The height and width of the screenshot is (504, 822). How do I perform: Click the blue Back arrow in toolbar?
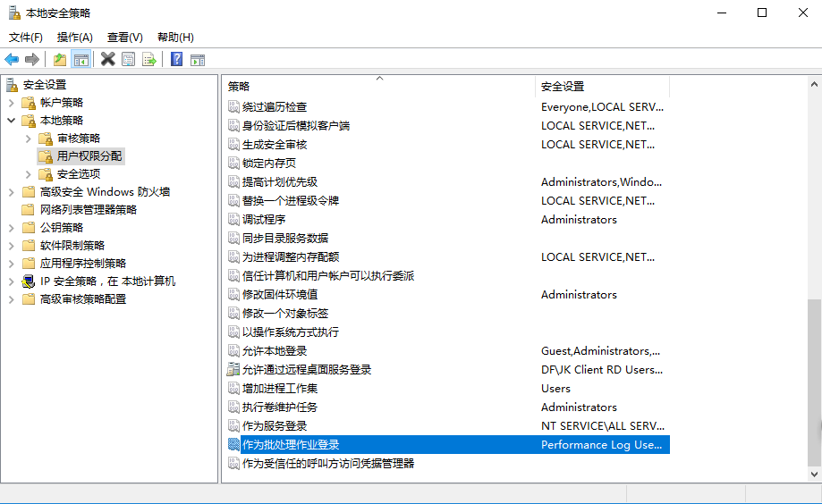[12, 60]
